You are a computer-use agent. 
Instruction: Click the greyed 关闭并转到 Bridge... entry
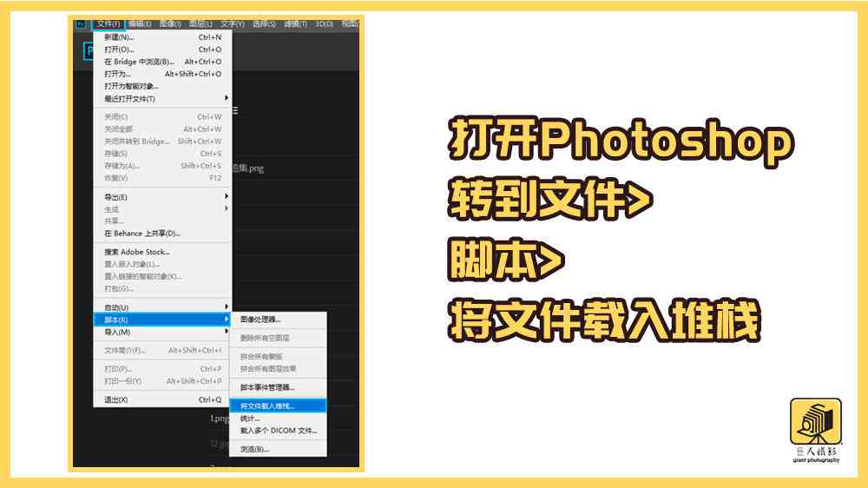pyautogui.click(x=163, y=142)
